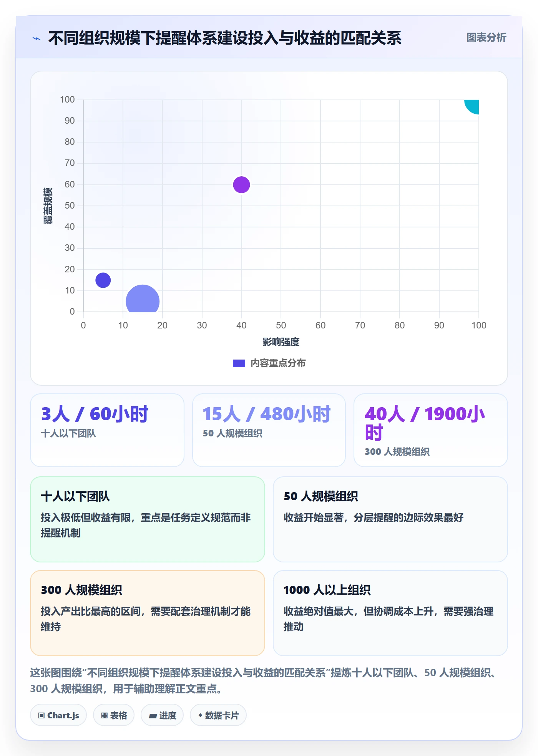Click the 数据卡片 tag chip

218,715
